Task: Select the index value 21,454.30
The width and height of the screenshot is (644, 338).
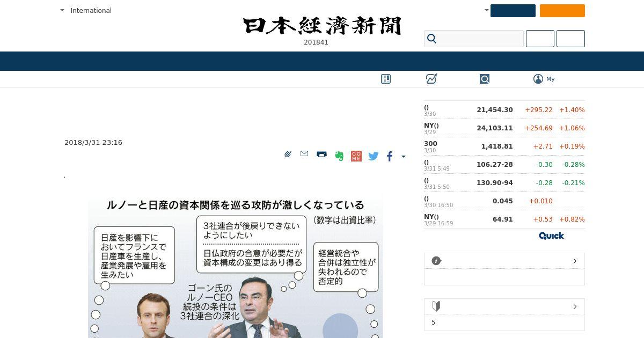Action: (495, 110)
